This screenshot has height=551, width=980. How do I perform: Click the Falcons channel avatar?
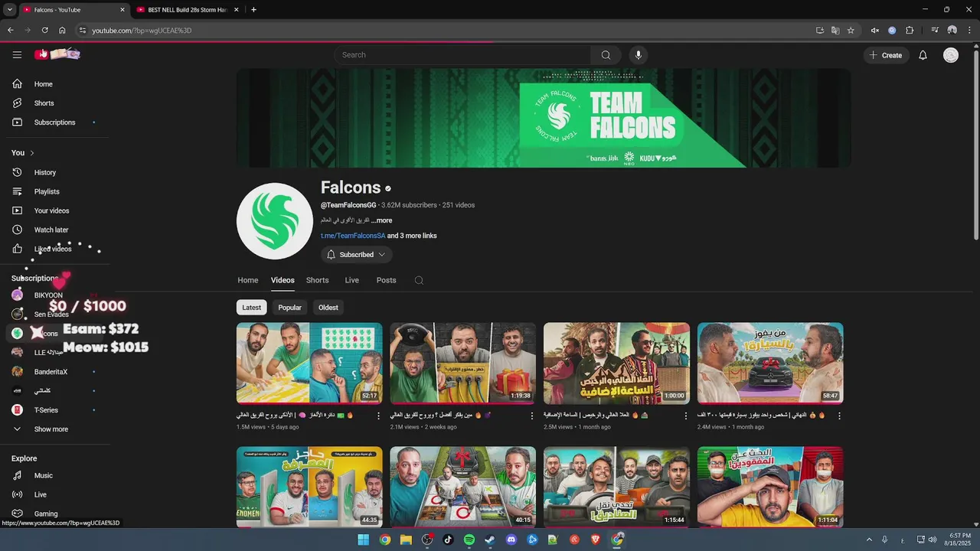275,221
